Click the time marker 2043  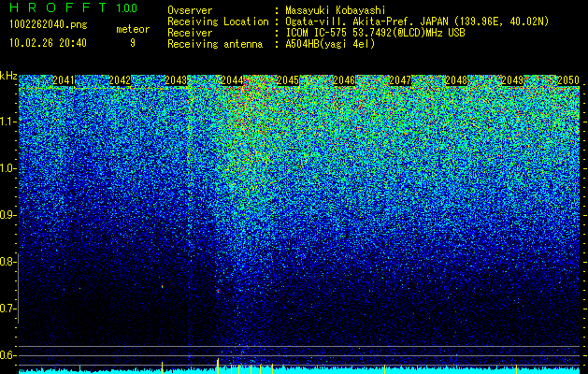click(x=176, y=80)
